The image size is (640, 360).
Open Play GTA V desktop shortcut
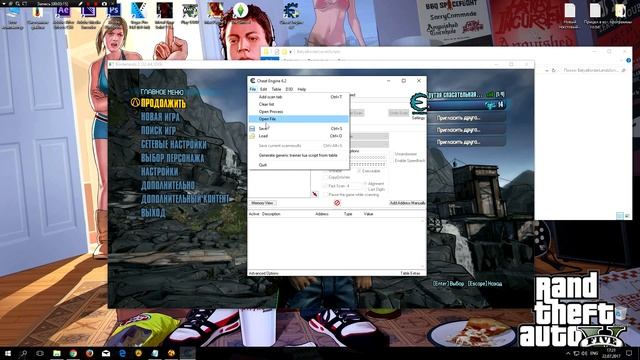190,14
